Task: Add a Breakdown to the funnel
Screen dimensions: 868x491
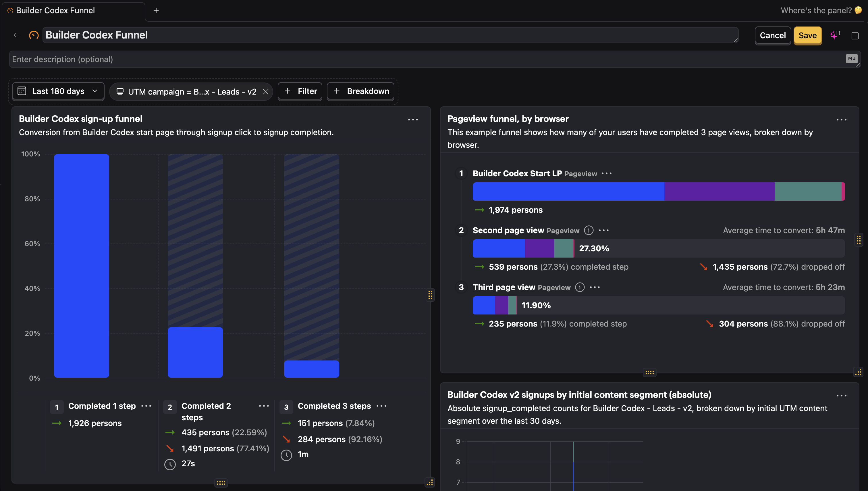Action: click(360, 91)
